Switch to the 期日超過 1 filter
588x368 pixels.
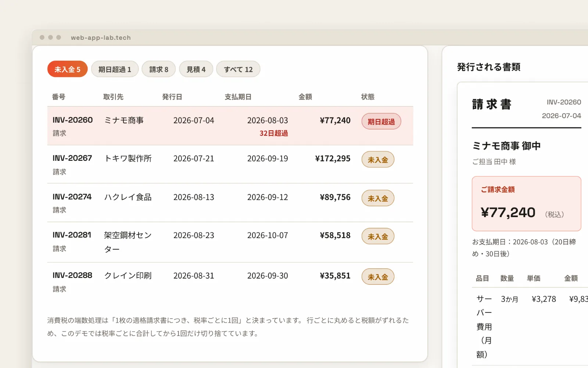(x=115, y=69)
